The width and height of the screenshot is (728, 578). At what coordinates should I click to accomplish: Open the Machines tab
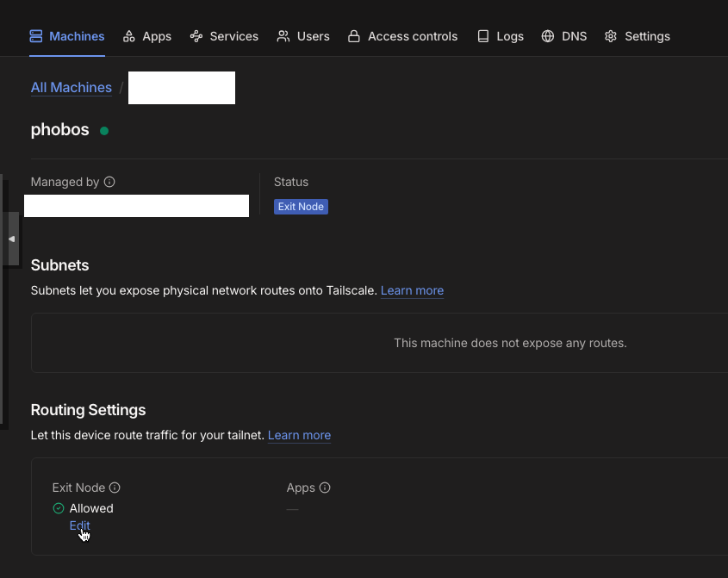(67, 36)
